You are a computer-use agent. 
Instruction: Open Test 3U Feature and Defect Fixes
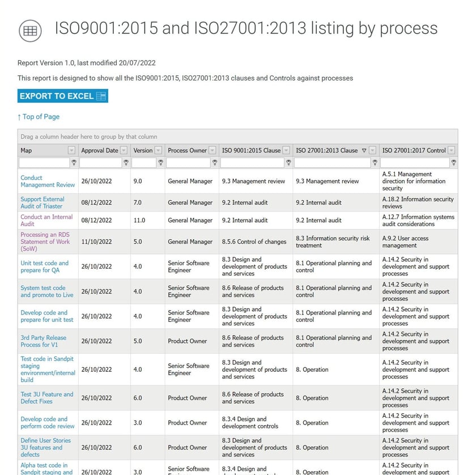tap(47, 398)
